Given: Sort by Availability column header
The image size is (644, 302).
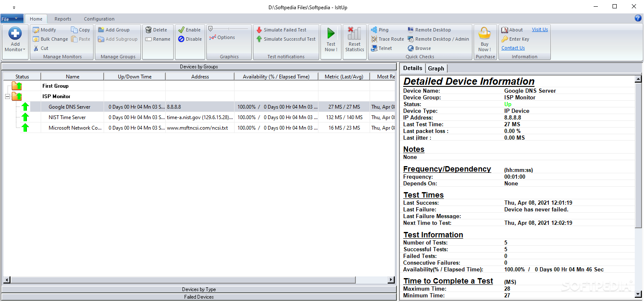Looking at the screenshot, I should tap(276, 77).
